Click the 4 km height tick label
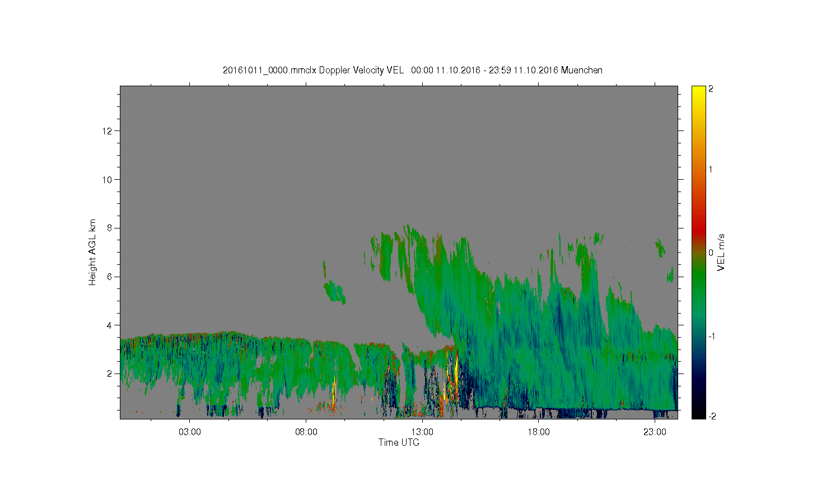 point(110,325)
